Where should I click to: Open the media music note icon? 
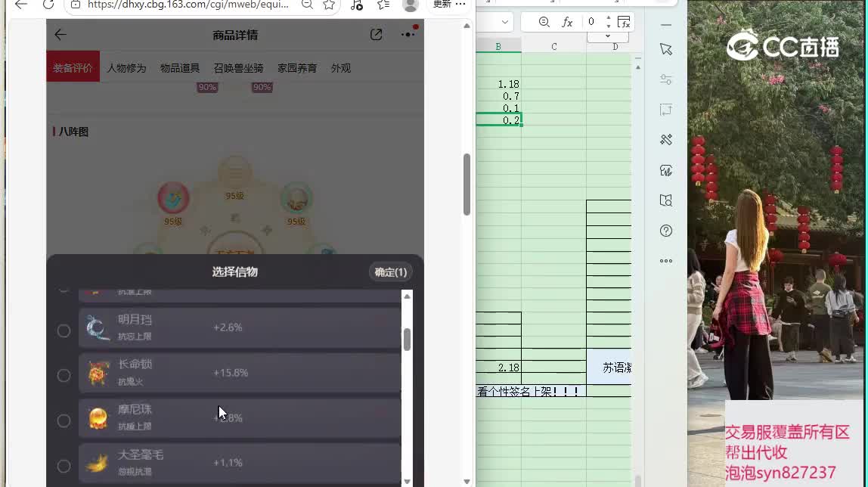tap(357, 5)
